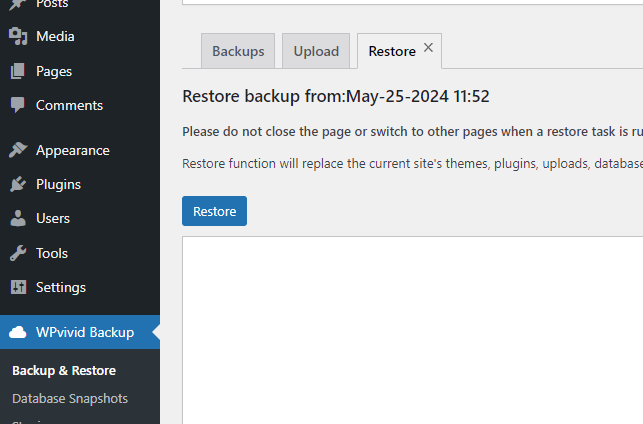Open the Plugins menu label
Screen dimensions: 643x424
pyautogui.click(x=58, y=184)
